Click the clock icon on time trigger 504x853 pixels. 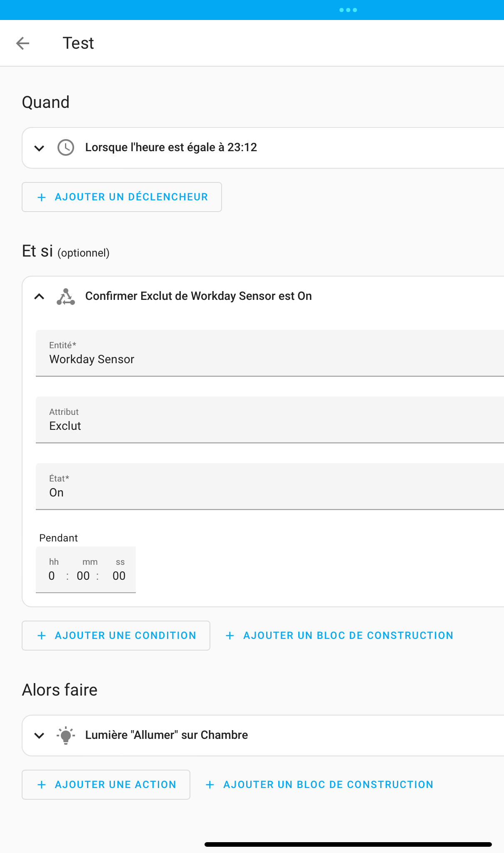66,147
